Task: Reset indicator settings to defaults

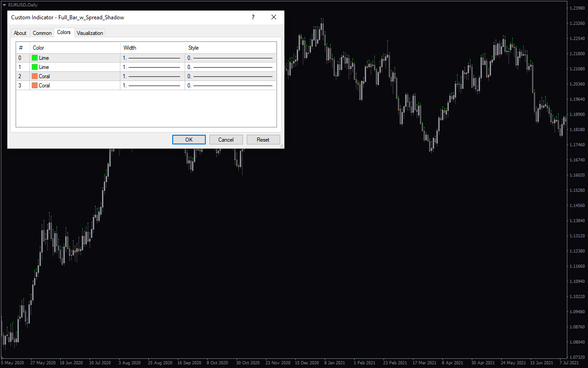Action: coord(263,140)
